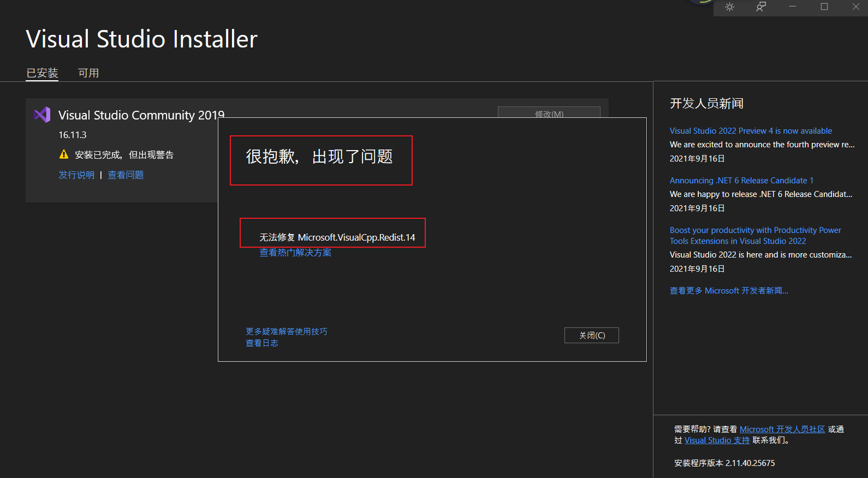868x478 pixels.
Task: Click the version number 16.11.3
Action: 73,135
